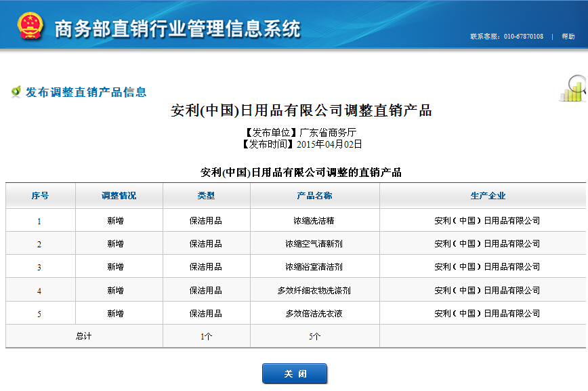Click product name 浓缩洗洁精
Viewport: 588px width, 391px height.
click(x=314, y=221)
